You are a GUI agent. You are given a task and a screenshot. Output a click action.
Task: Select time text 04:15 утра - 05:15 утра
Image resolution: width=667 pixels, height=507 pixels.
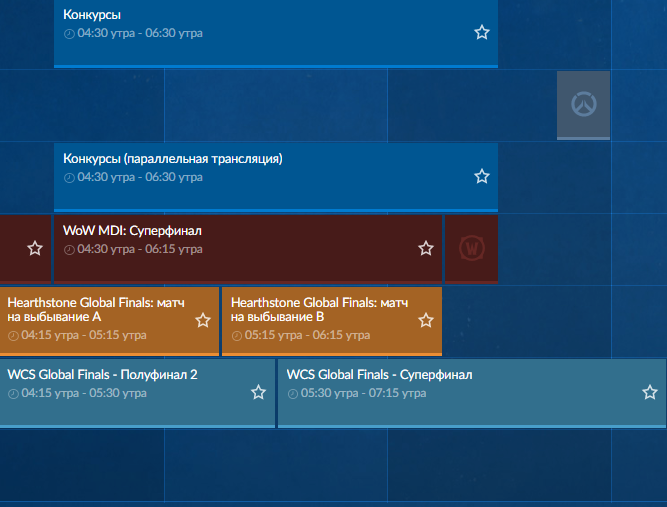pos(84,335)
